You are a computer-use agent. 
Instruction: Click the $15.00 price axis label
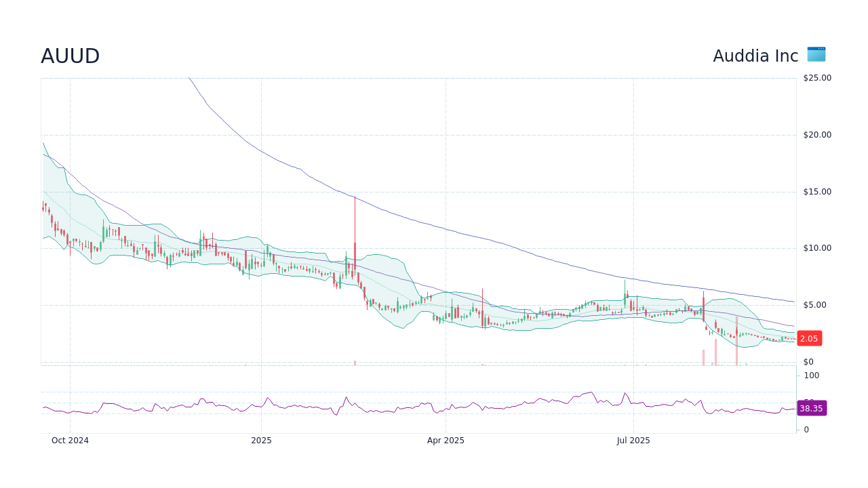(817, 192)
